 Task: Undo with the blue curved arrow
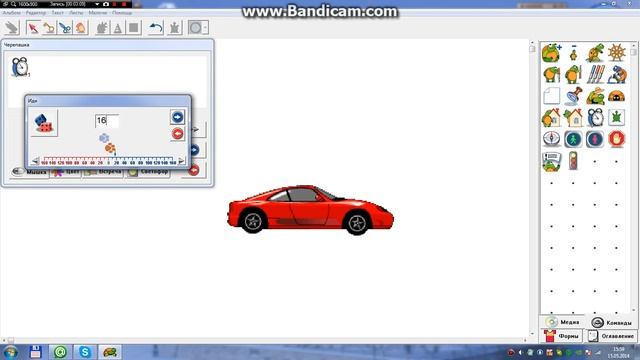pos(156,28)
